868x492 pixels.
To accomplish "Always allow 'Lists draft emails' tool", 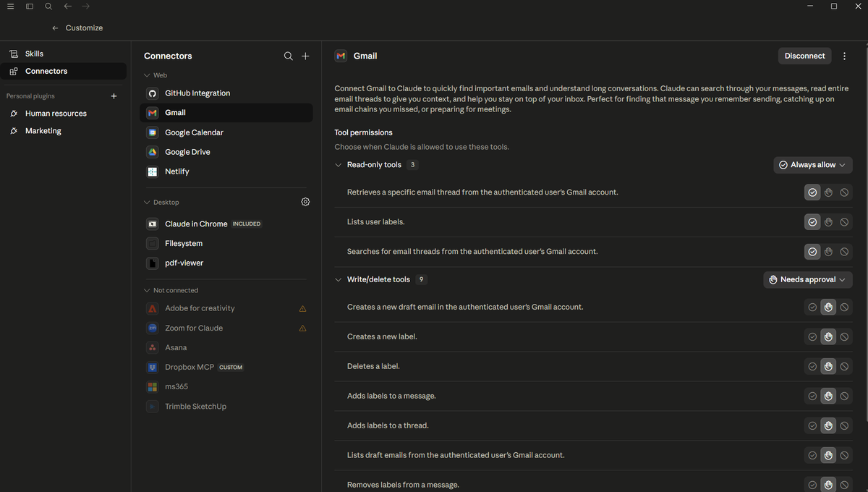I will 812,455.
